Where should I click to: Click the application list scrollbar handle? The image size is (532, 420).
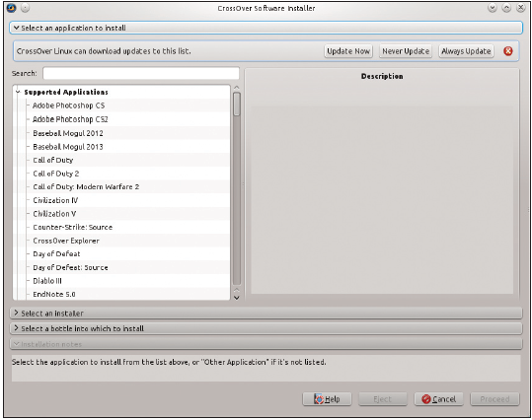pos(237,105)
